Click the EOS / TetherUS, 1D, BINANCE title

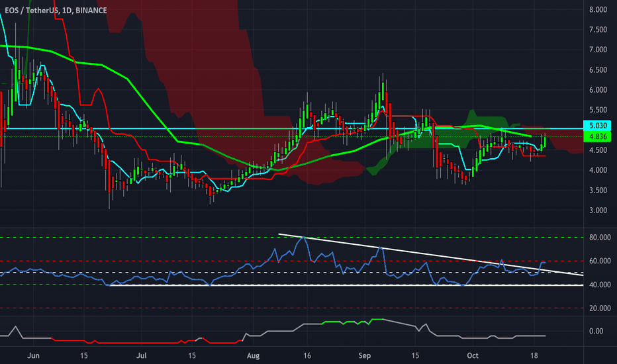click(x=56, y=10)
